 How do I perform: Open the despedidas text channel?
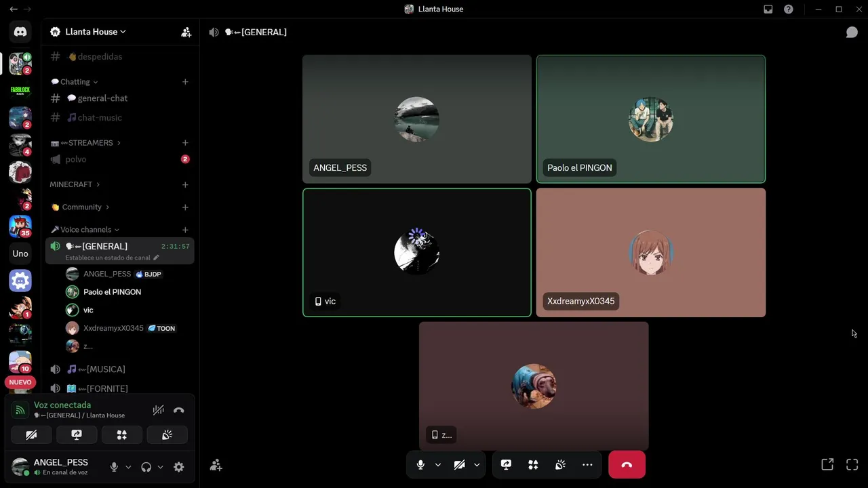tap(119, 57)
